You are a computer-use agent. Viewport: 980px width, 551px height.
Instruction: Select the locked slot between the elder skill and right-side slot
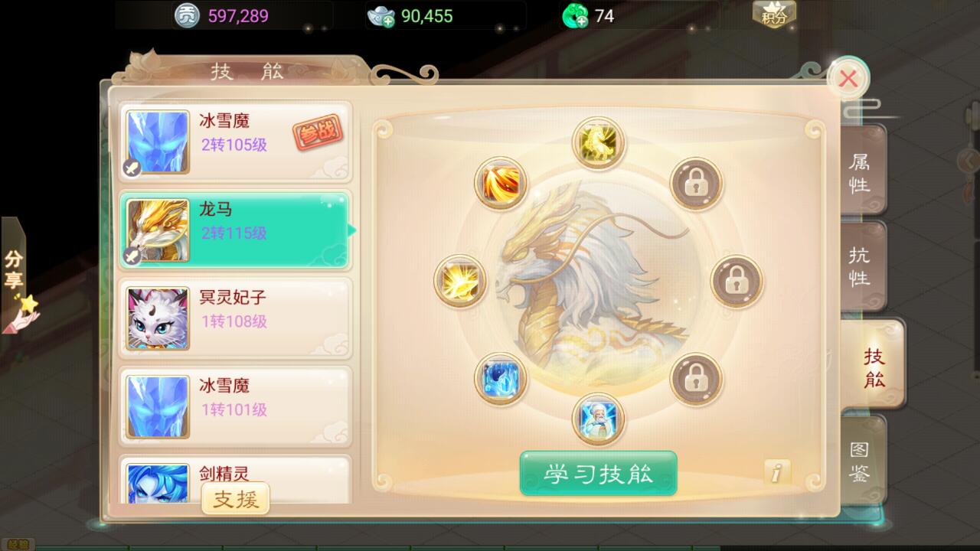point(696,379)
